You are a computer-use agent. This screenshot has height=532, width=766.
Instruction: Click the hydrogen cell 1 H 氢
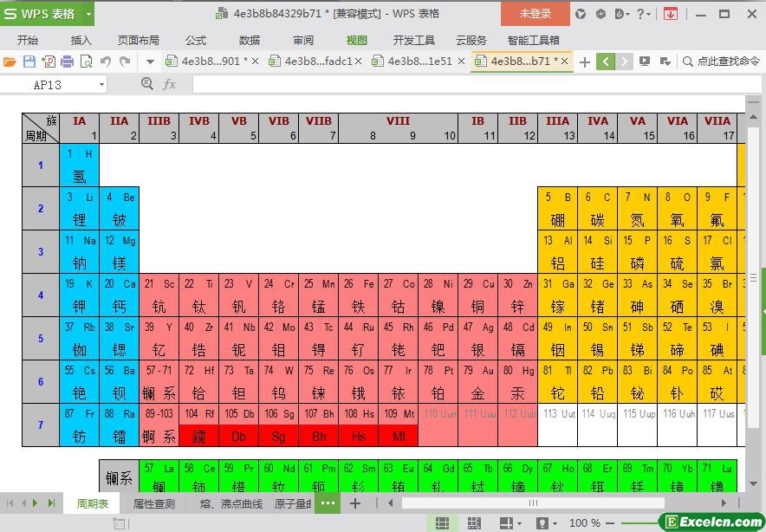[x=79, y=165]
